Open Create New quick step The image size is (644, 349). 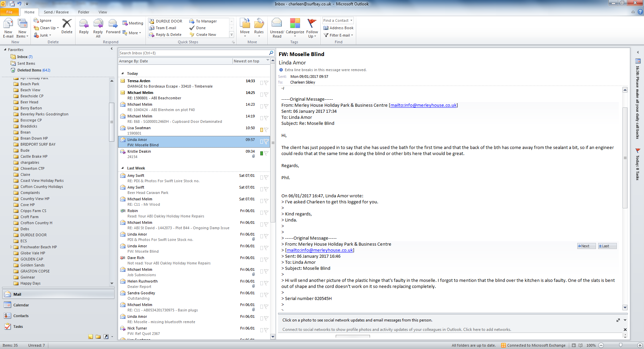(203, 35)
